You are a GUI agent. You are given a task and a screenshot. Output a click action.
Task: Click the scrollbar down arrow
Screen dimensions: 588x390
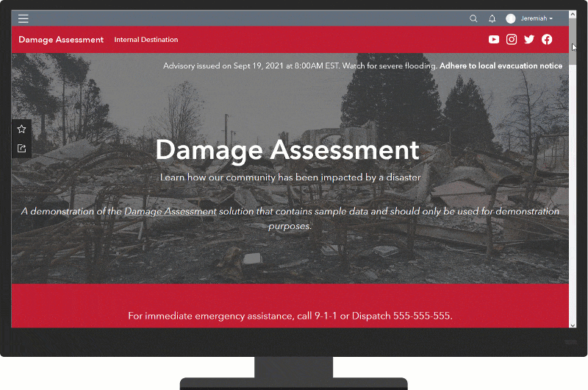tap(573, 325)
